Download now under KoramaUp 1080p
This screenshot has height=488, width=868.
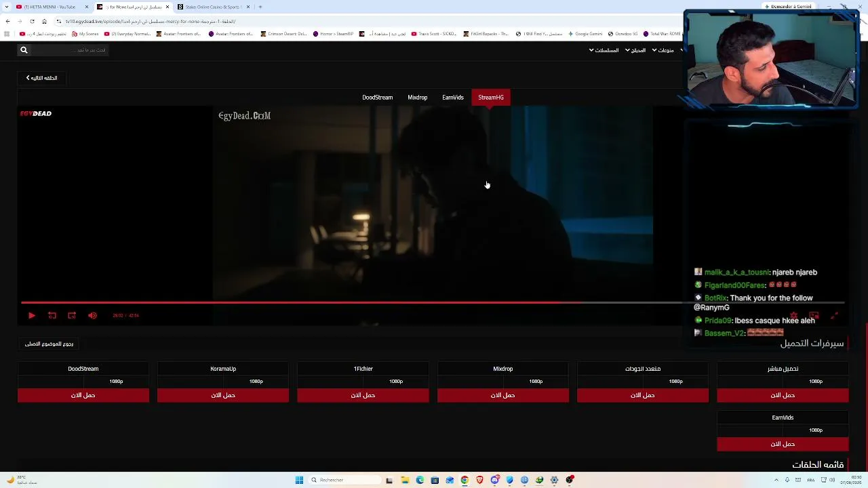pos(223,395)
